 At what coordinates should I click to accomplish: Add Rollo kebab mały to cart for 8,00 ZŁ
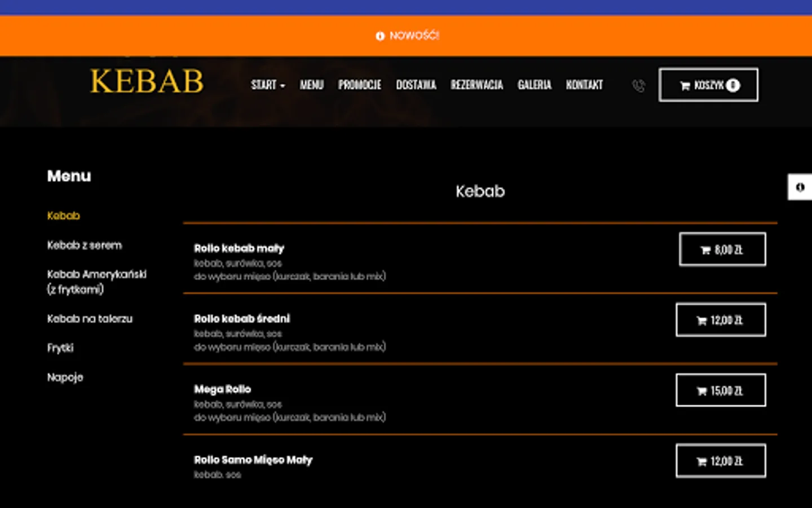click(x=722, y=249)
